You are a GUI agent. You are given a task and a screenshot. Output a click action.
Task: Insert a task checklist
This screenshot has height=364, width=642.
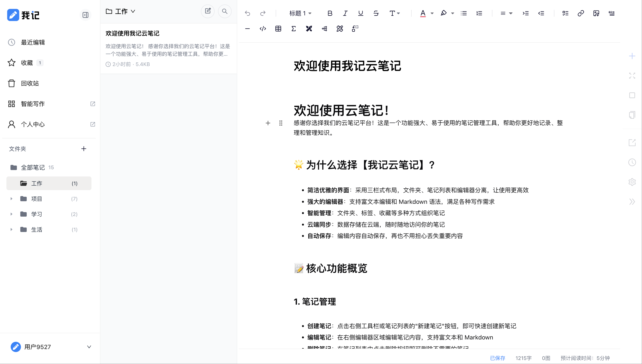click(x=565, y=13)
